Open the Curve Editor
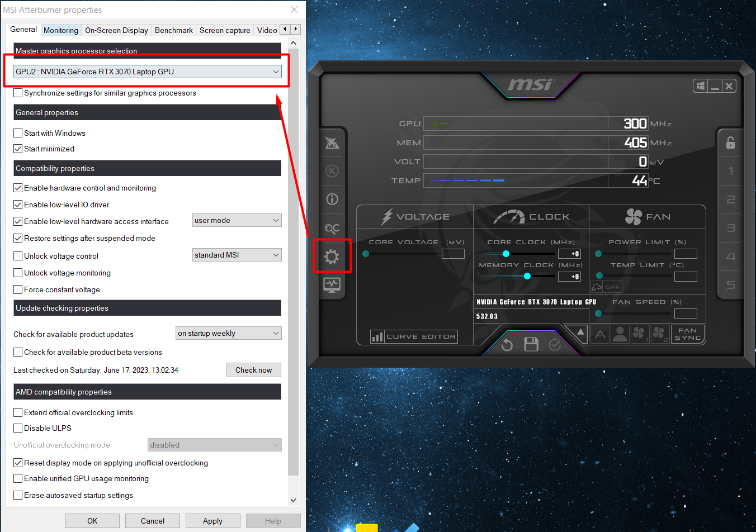Image resolution: width=756 pixels, height=532 pixels. click(x=414, y=336)
